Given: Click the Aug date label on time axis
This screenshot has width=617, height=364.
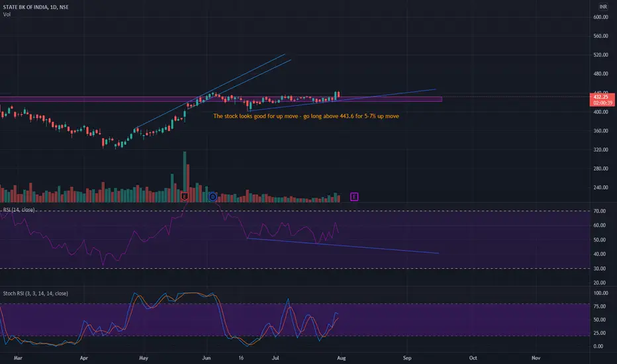Looking at the screenshot, I should click(x=341, y=358).
